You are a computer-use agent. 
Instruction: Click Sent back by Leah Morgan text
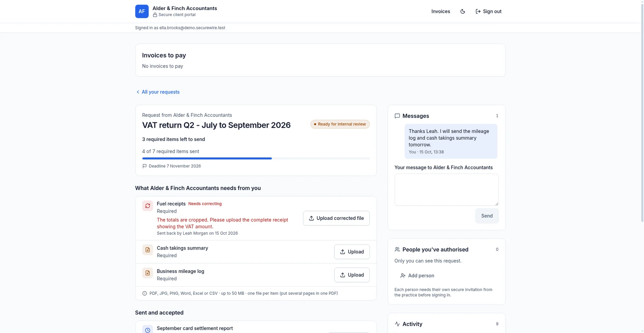pos(197,233)
